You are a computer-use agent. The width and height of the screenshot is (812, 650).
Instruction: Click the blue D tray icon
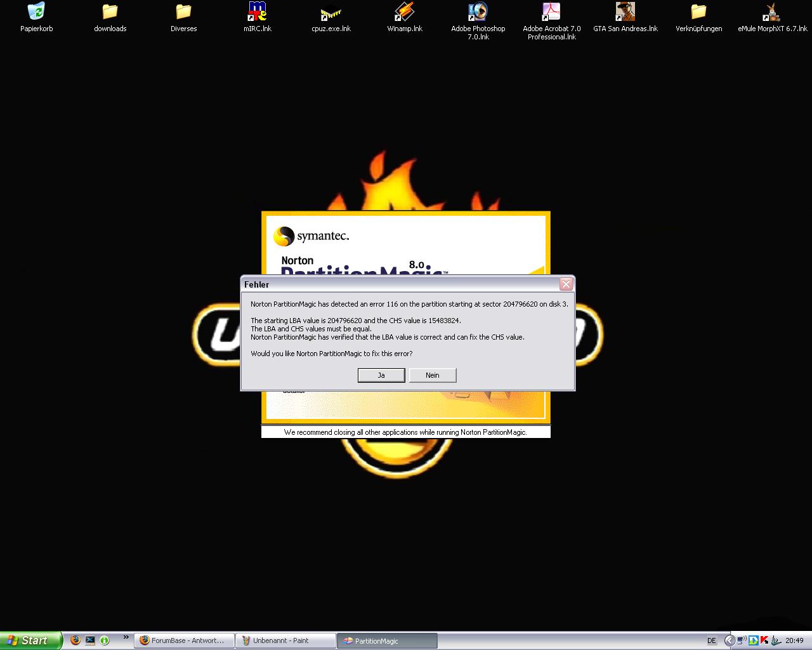pos(754,640)
